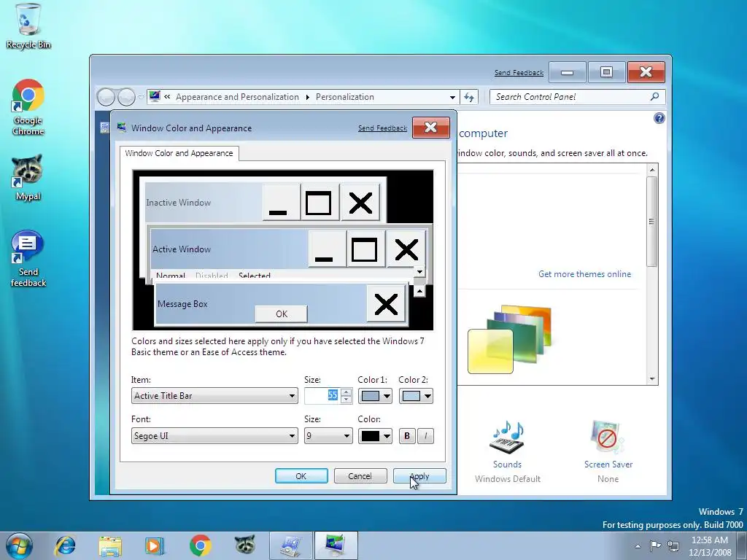747x560 pixels.
Task: Open the Recycle Bin desktop icon
Action: click(x=28, y=26)
